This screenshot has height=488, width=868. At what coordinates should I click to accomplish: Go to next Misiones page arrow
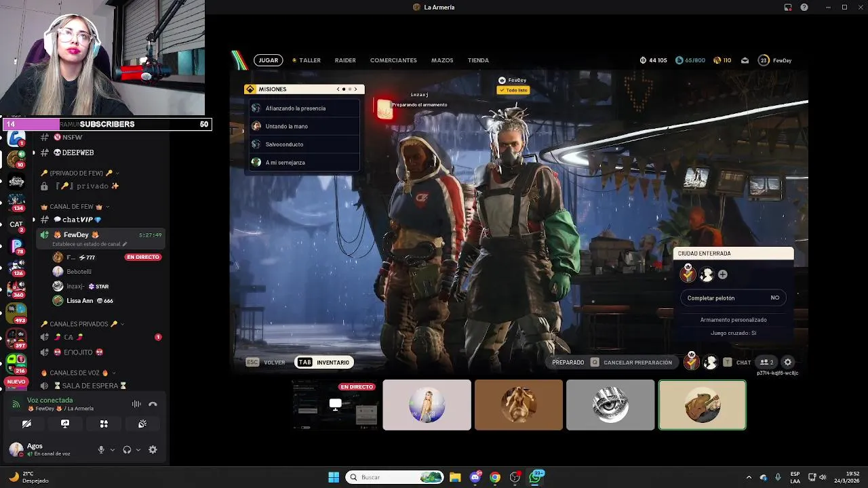pyautogui.click(x=355, y=89)
